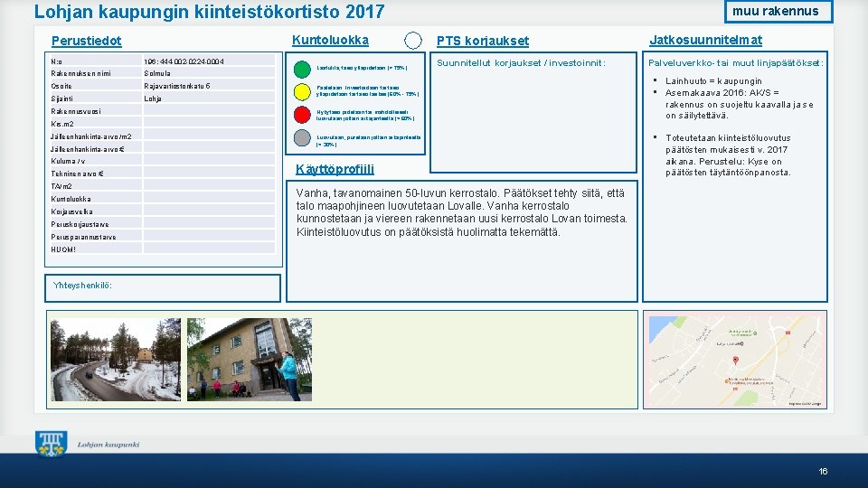Click the Rakennuksen nimi row label
Image resolution: width=868 pixels, height=488 pixels.
click(x=80, y=73)
